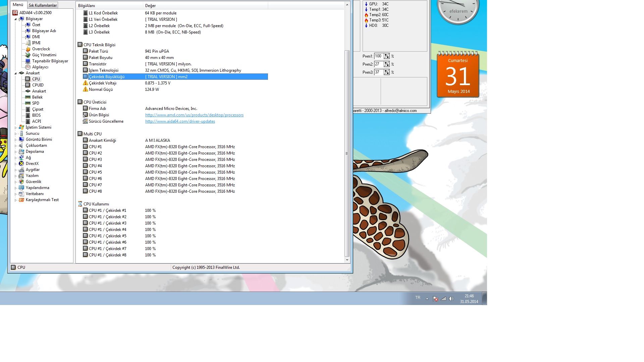Image resolution: width=644 pixels, height=362 pixels.
Task: Select Sık Kullanılanlar tab
Action: [43, 4]
